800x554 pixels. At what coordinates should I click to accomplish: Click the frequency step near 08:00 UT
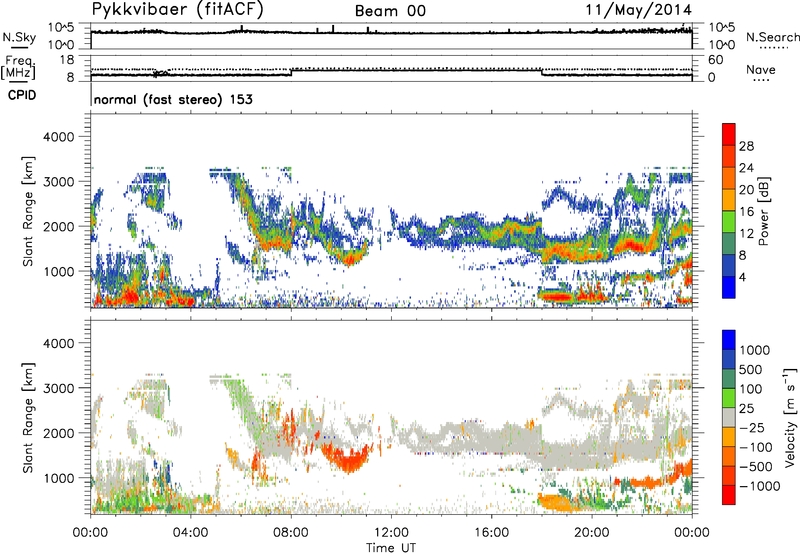coord(291,72)
